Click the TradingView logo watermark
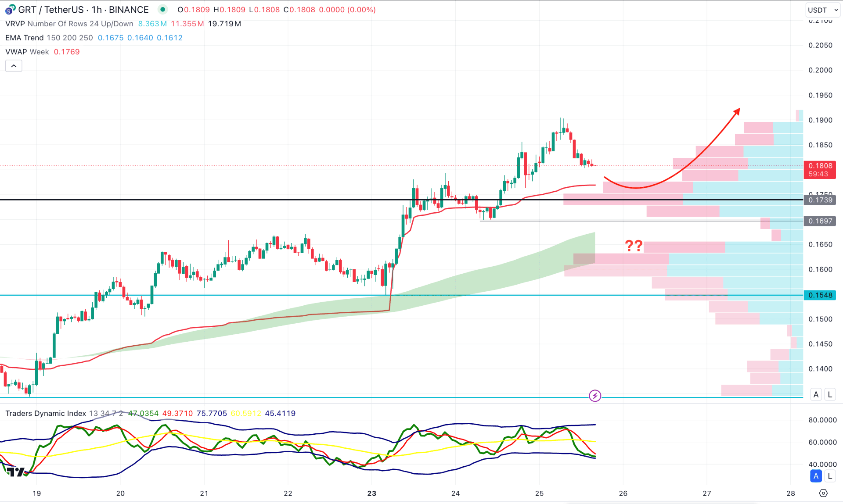 pyautogui.click(x=15, y=472)
